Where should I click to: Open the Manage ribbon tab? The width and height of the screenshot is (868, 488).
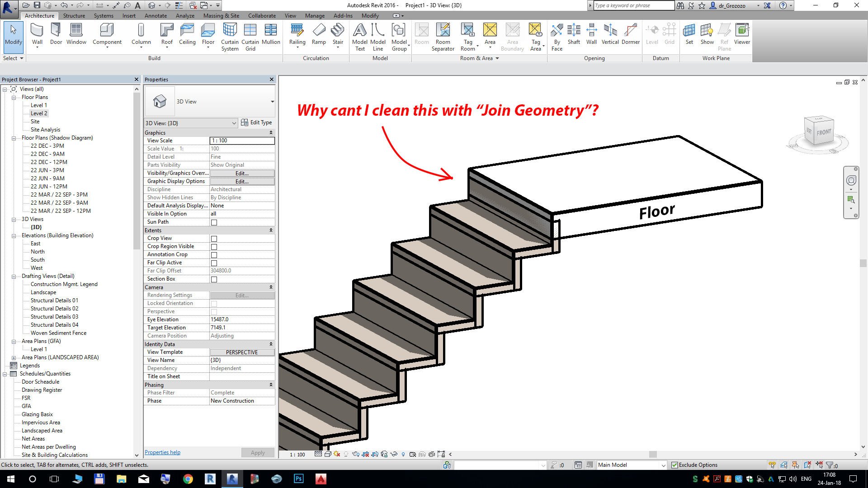point(315,16)
